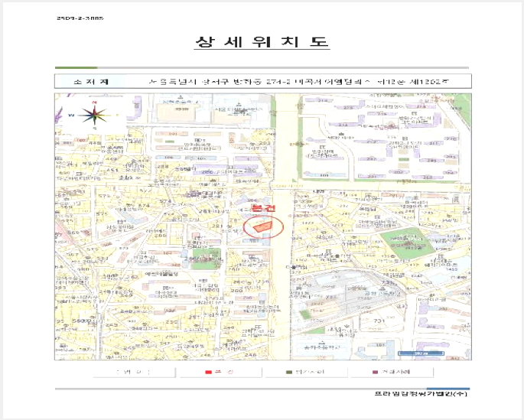Viewport: 524px width, 420px height.
Task: Click the red subject parcel inside the circle
Action: [262, 227]
